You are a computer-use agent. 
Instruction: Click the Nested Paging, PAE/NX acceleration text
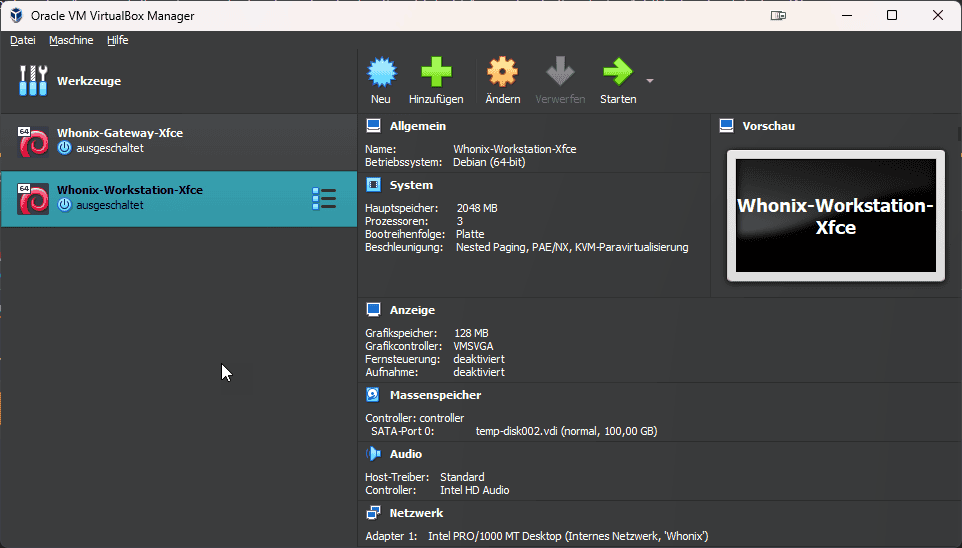[572, 247]
